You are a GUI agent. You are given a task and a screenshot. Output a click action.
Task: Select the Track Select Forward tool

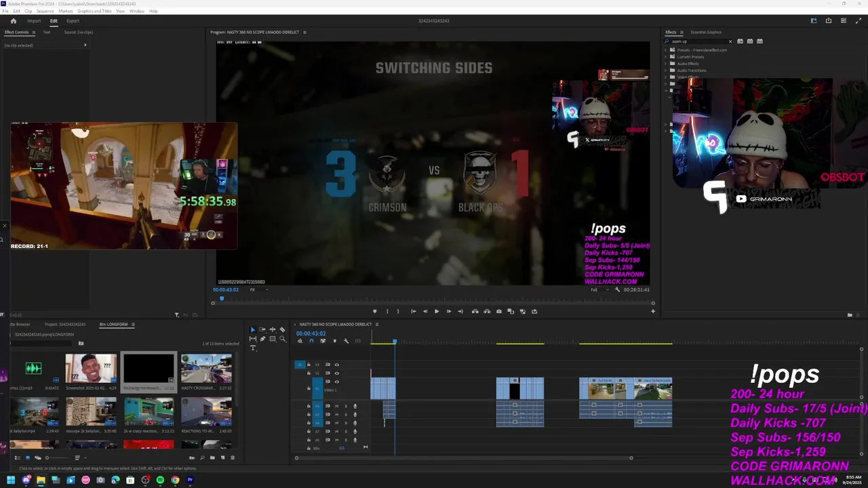click(x=262, y=329)
